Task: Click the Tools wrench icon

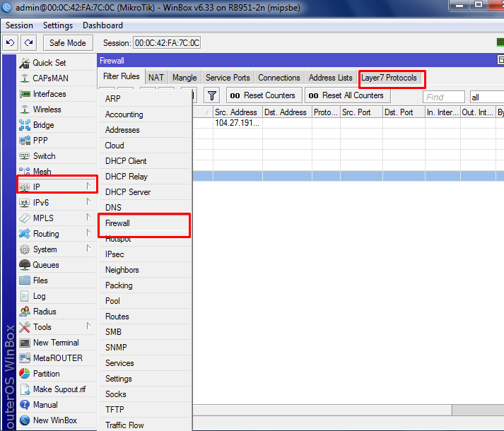Action: coord(25,327)
